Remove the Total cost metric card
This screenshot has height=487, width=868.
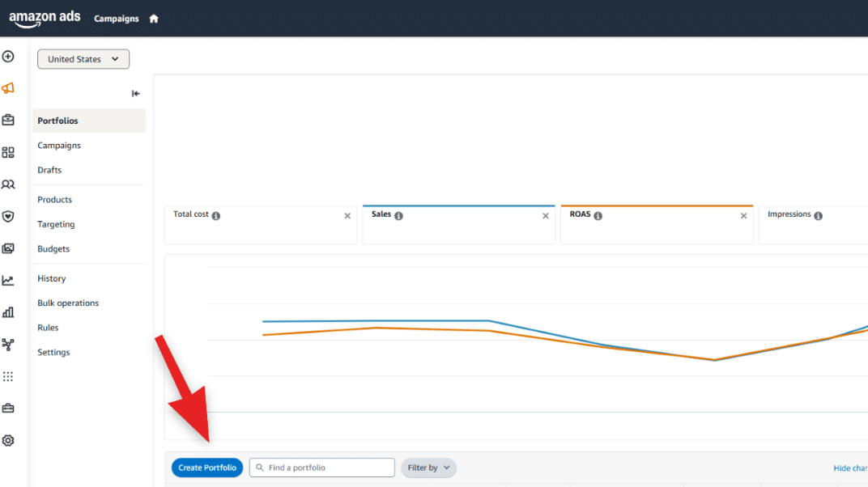click(347, 215)
